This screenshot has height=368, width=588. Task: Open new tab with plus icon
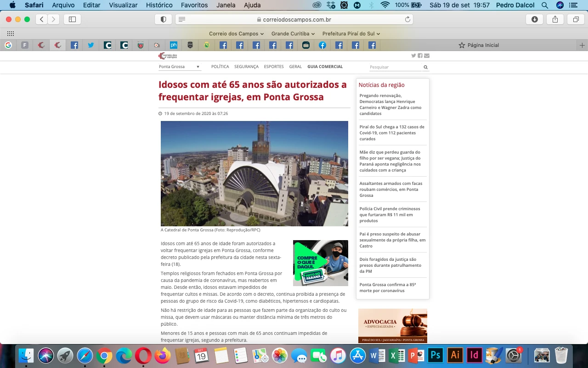point(582,45)
